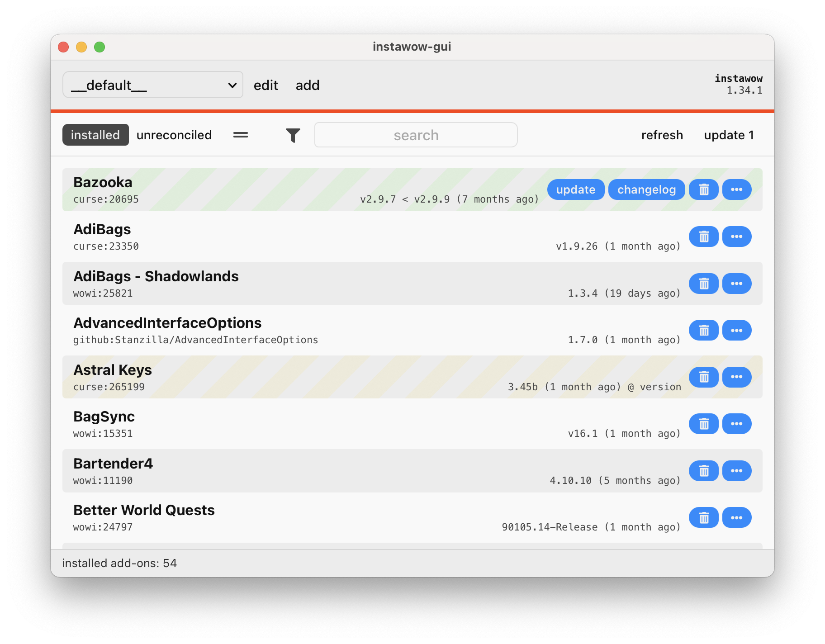
Task: Open ellipsis menu in AdiBags curse:23350 row
Action: click(x=737, y=237)
